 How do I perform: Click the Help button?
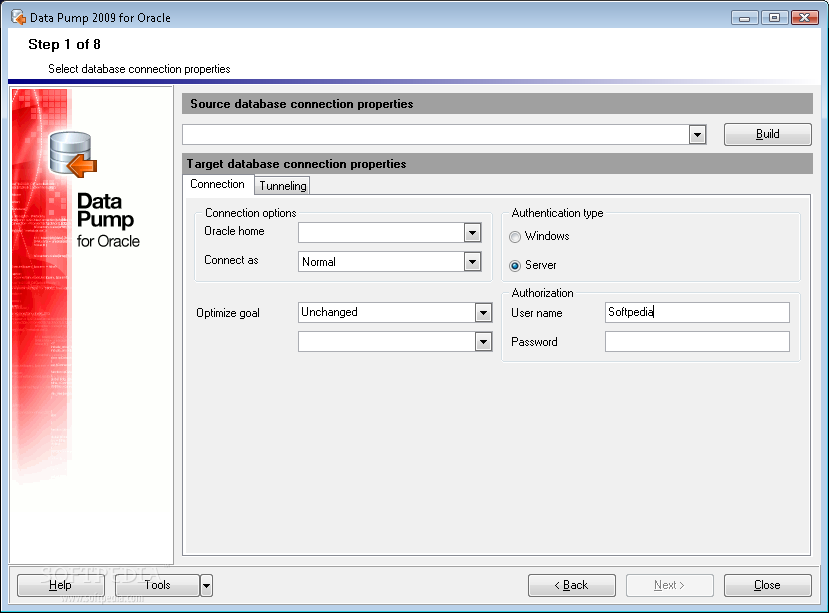pyautogui.click(x=61, y=585)
